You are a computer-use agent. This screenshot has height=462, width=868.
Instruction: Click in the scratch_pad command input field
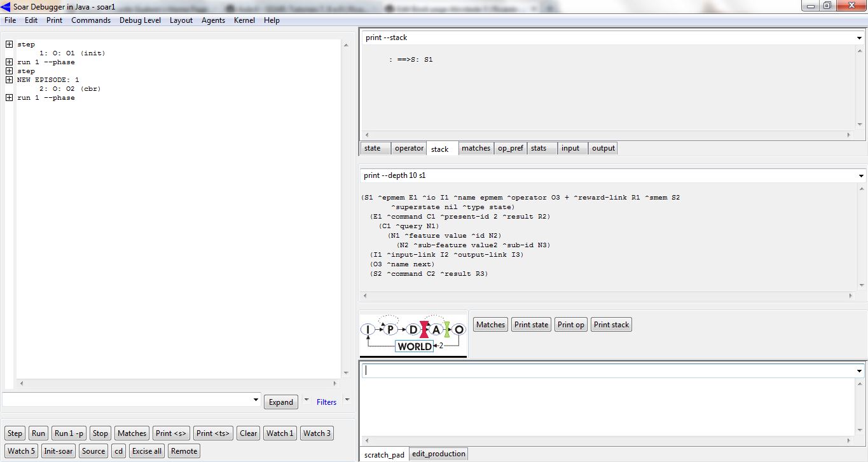(x=607, y=370)
